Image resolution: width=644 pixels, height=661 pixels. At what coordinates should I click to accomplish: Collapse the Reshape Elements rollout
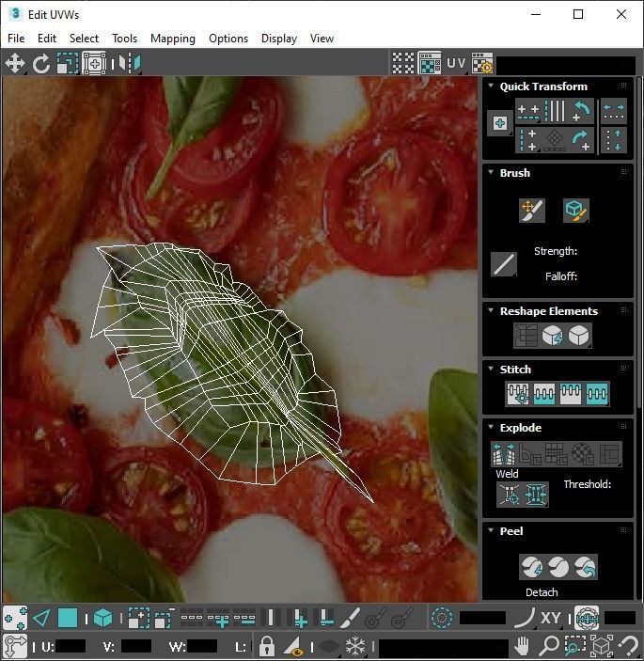tap(491, 310)
